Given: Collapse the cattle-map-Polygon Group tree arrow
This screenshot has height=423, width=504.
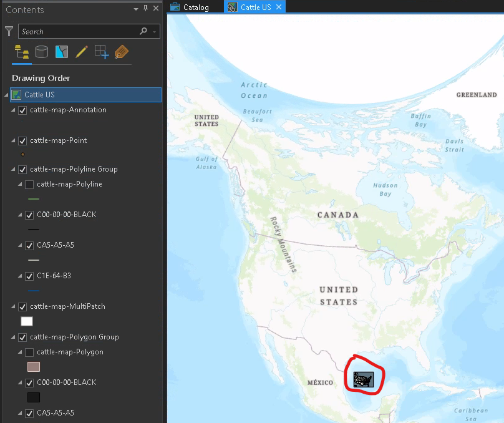Looking at the screenshot, I should (13, 337).
